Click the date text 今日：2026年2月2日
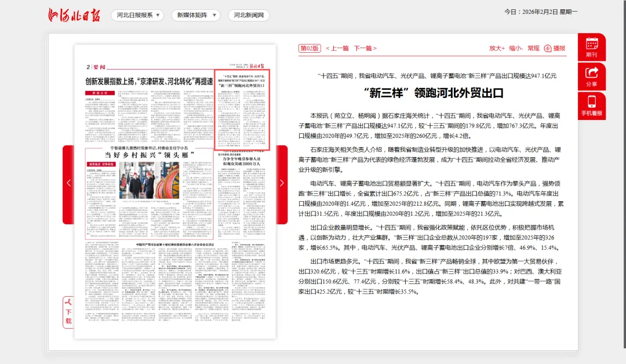 541,12
